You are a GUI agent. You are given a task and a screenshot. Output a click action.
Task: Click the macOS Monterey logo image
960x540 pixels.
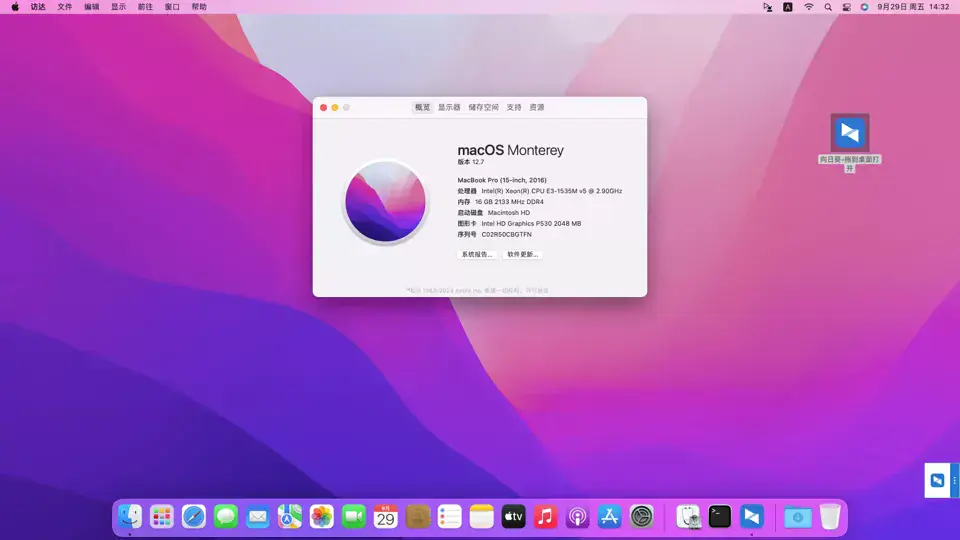(385, 201)
